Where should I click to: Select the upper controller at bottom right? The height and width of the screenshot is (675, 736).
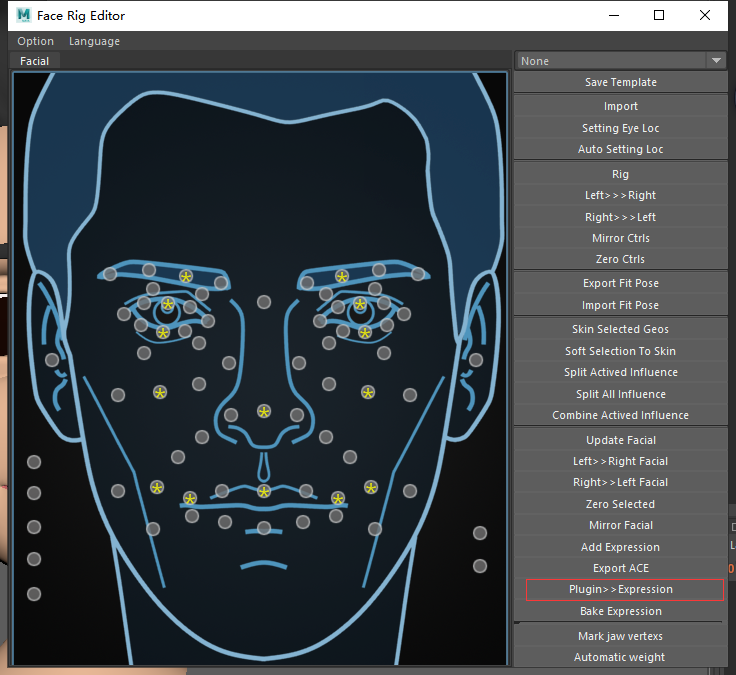tap(480, 533)
